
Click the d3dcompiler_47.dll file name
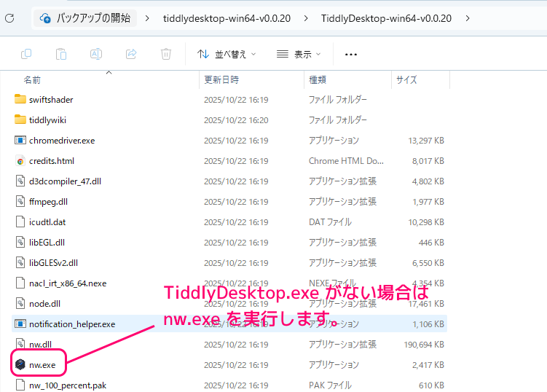coord(65,181)
